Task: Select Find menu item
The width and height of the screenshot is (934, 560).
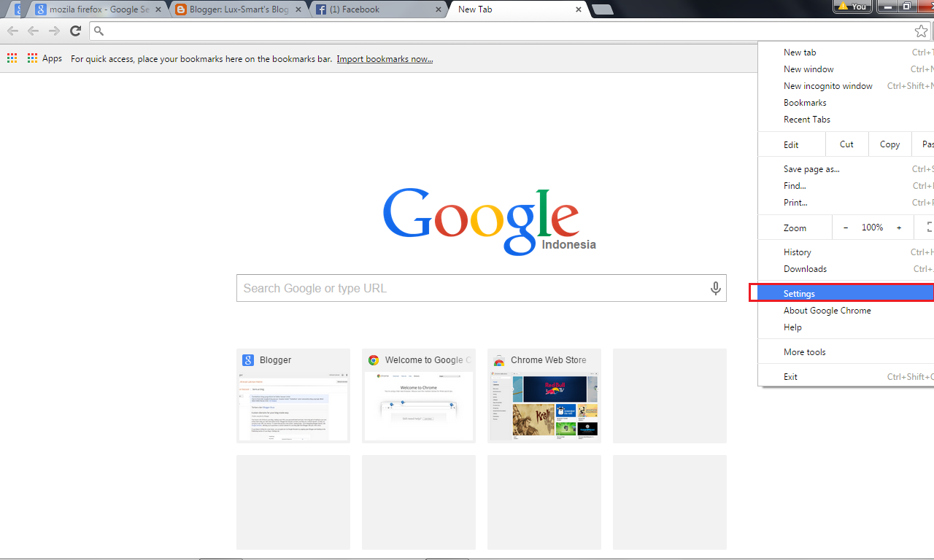Action: click(846, 186)
